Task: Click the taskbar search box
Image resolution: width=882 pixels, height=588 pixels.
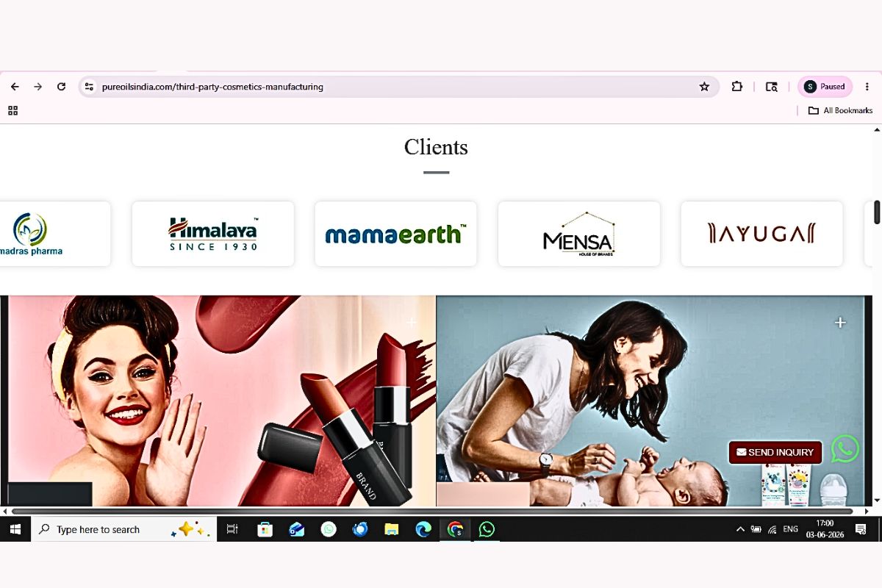Action: tap(124, 529)
